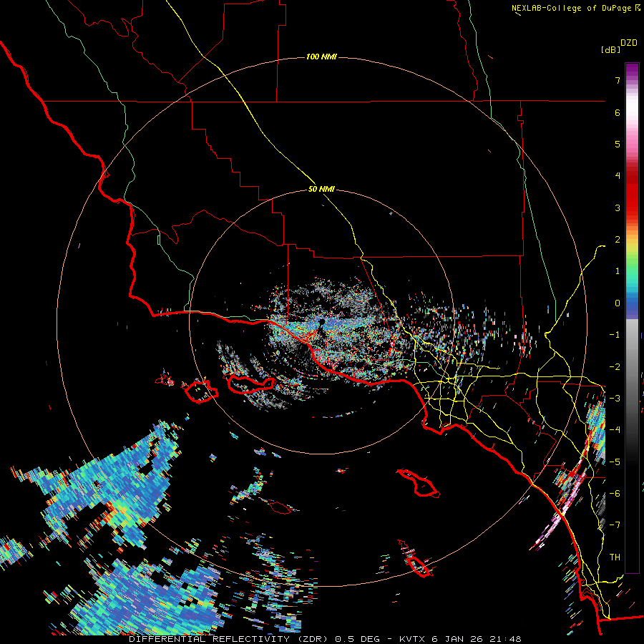Click the 50 NMI range ring label
Screen dimensions: 644x644
point(321,189)
